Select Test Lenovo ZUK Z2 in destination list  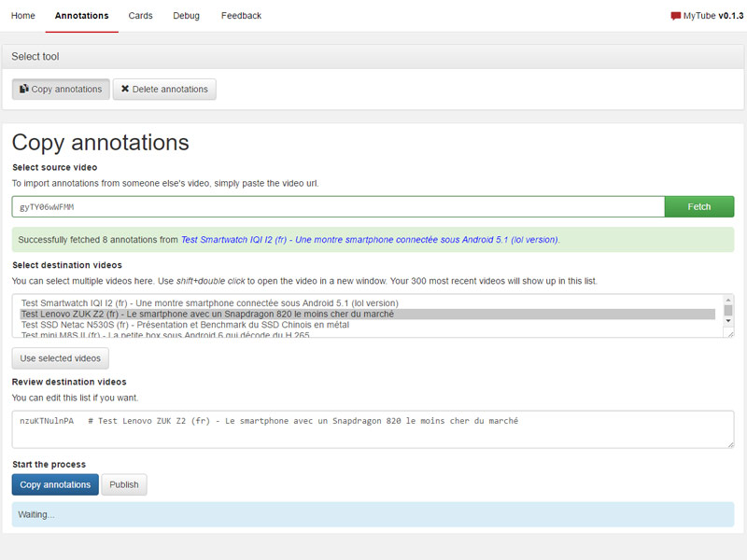[x=368, y=315]
